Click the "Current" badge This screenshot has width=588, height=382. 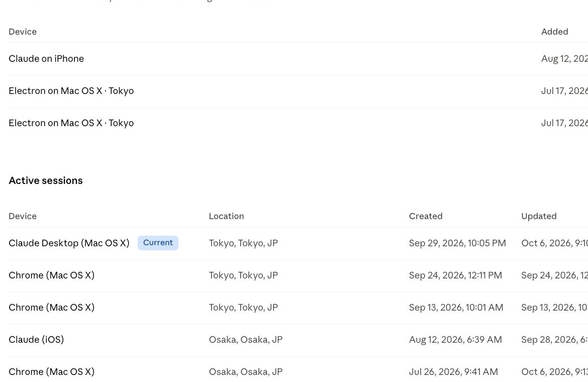158,243
